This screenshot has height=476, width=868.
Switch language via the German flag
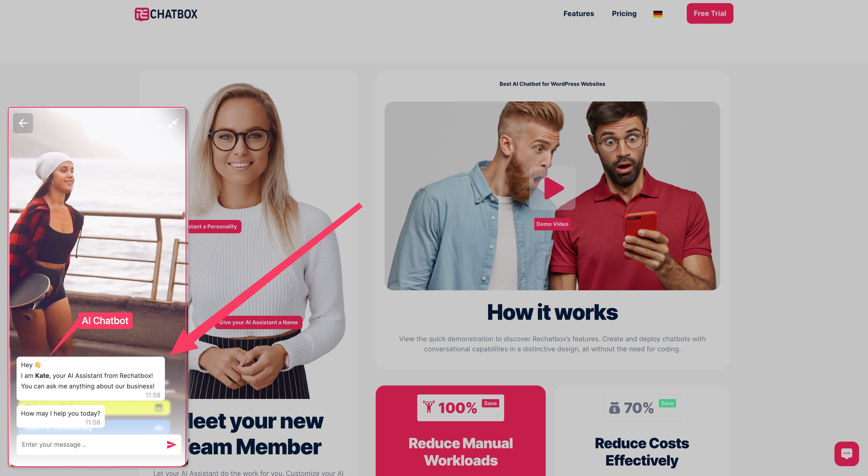point(658,14)
